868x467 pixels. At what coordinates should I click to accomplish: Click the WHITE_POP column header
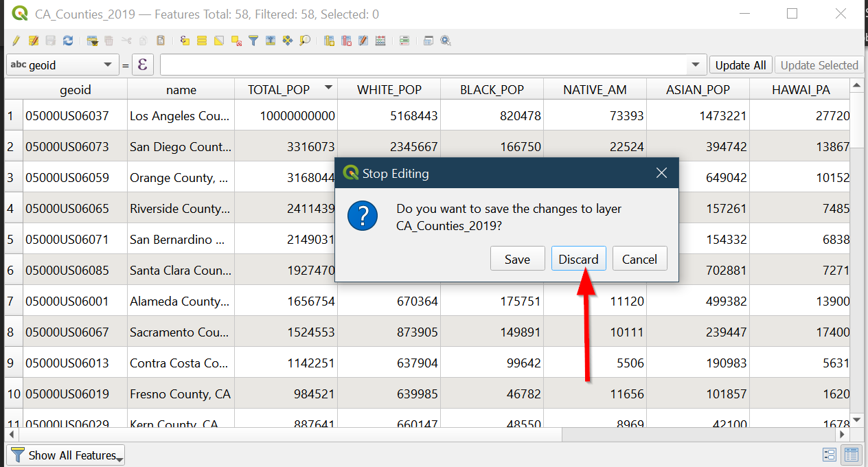pos(389,89)
